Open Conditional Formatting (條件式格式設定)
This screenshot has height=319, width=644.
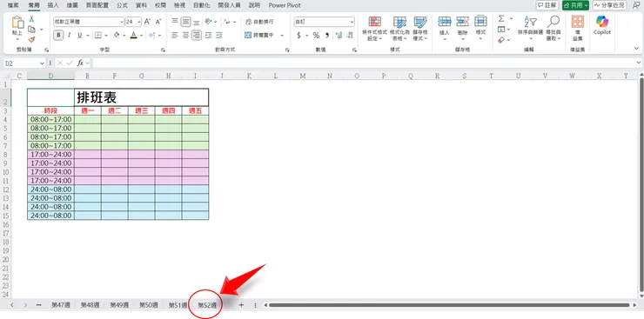pos(374,29)
